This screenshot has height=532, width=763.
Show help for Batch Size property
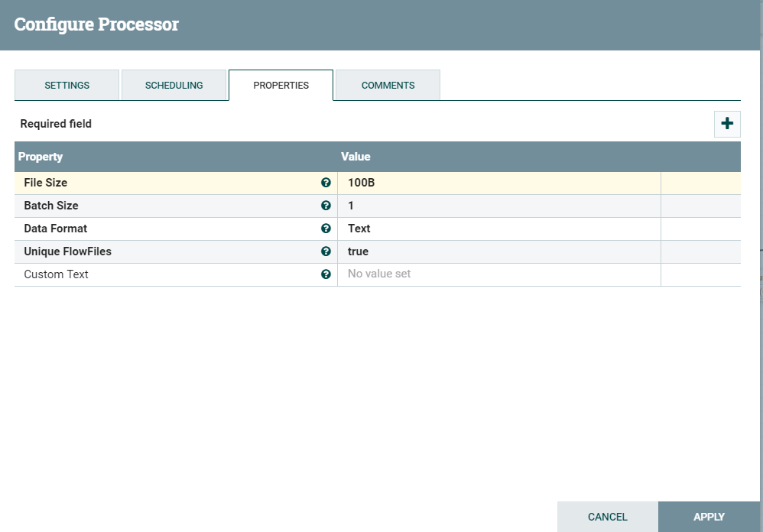coord(326,205)
